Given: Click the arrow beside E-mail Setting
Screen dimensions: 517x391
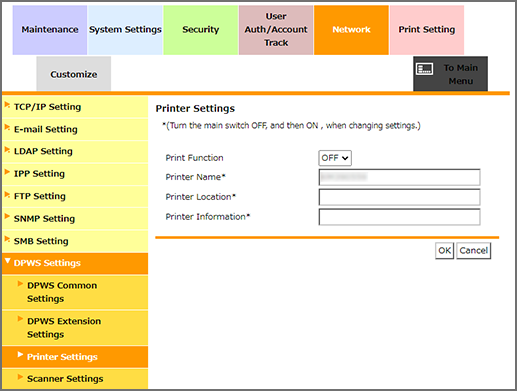Looking at the screenshot, I should click(x=7, y=127).
